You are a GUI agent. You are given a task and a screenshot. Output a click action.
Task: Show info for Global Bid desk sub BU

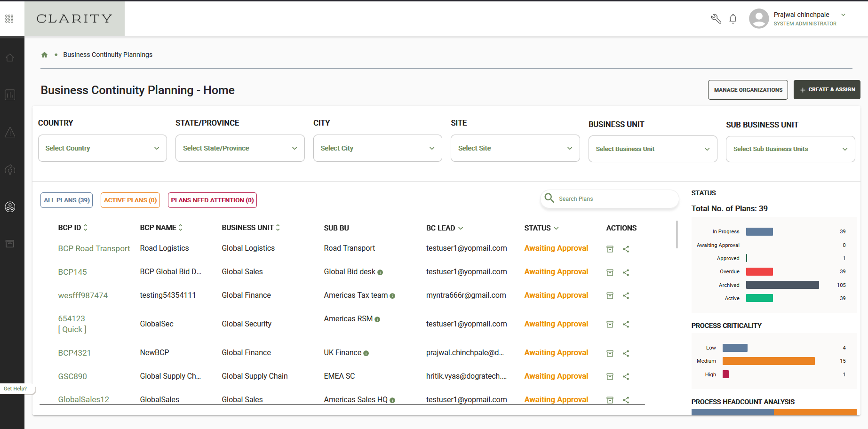point(380,272)
